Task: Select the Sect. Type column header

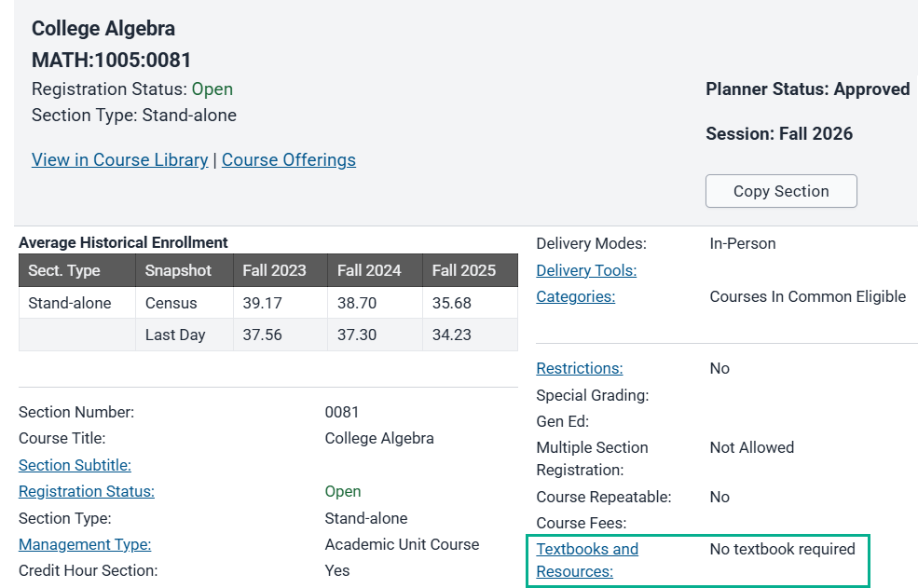Action: point(77,270)
